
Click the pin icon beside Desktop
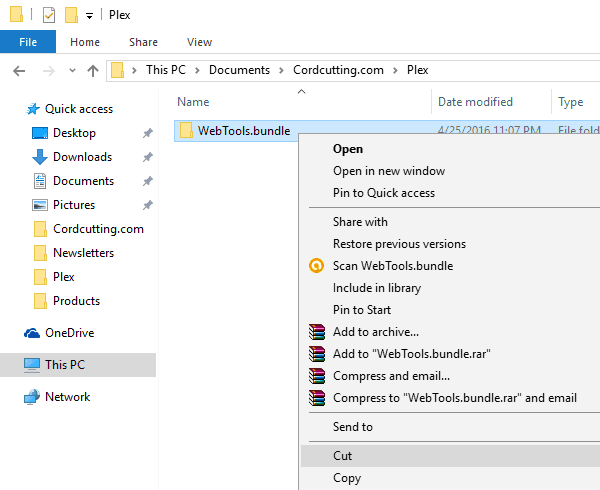pyautogui.click(x=148, y=133)
